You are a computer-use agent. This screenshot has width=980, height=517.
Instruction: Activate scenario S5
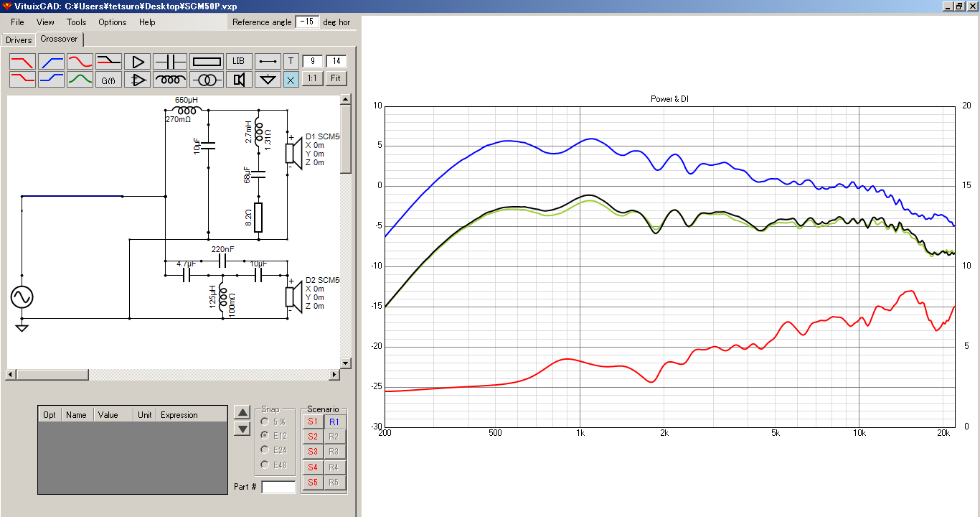click(313, 483)
